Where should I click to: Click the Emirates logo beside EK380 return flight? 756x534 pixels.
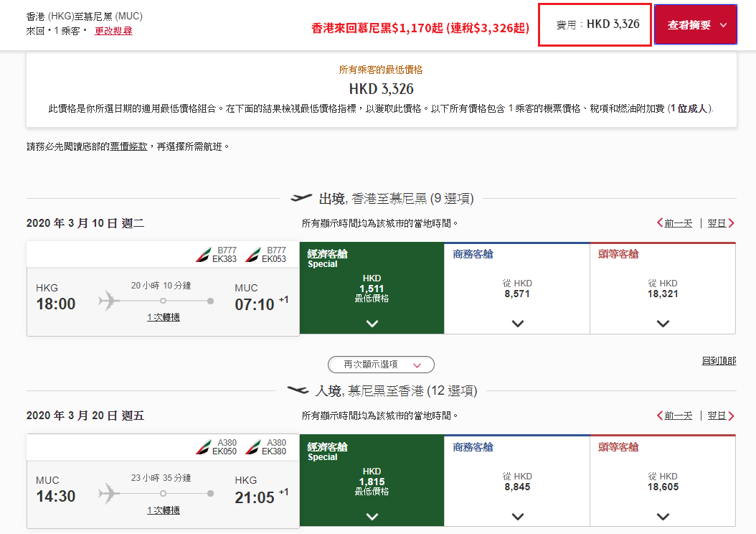point(252,447)
